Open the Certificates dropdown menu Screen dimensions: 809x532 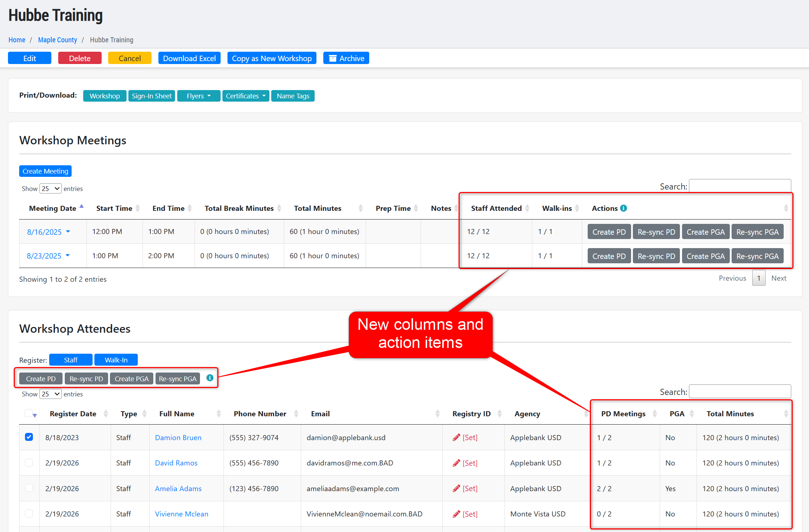click(x=246, y=96)
